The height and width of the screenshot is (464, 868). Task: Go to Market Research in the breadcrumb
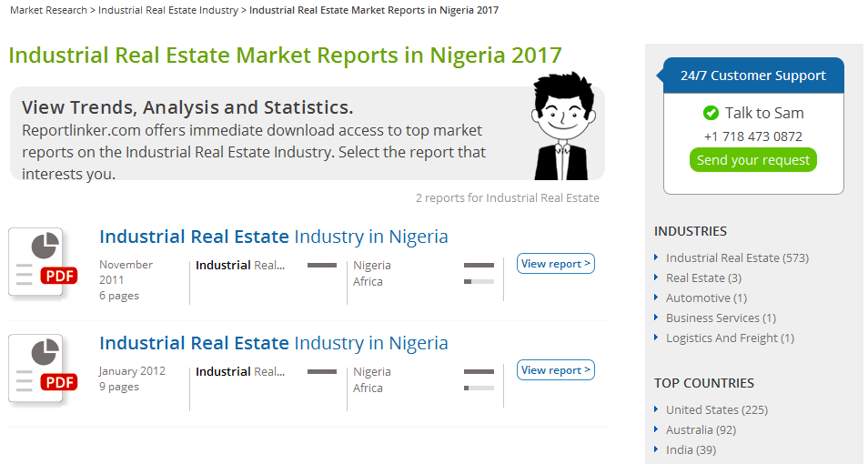(48, 10)
